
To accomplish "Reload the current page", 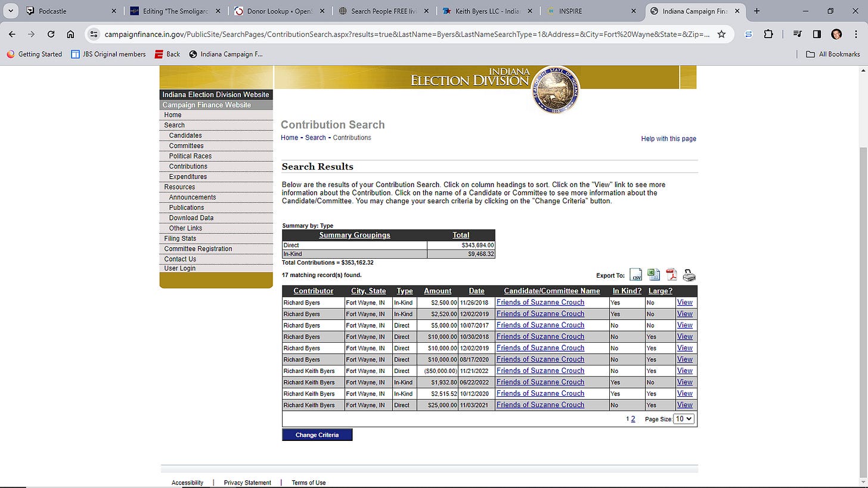I will point(51,34).
